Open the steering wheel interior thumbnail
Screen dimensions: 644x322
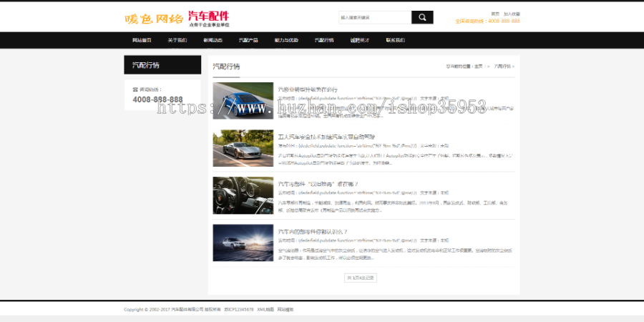pyautogui.click(x=243, y=195)
